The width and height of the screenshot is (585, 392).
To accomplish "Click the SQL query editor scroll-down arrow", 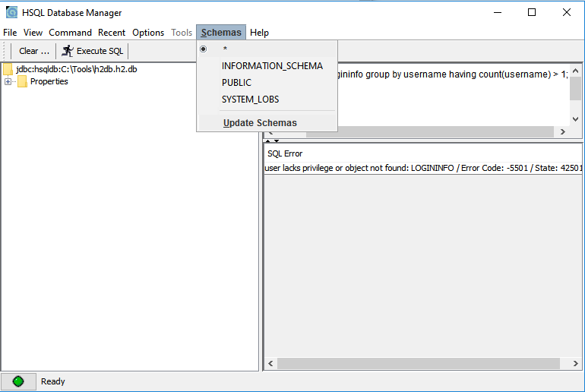I will [575, 119].
